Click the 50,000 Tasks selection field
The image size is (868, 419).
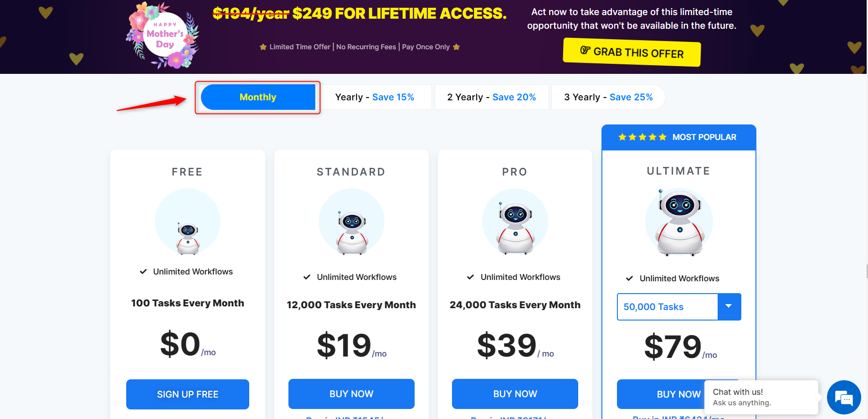(668, 307)
